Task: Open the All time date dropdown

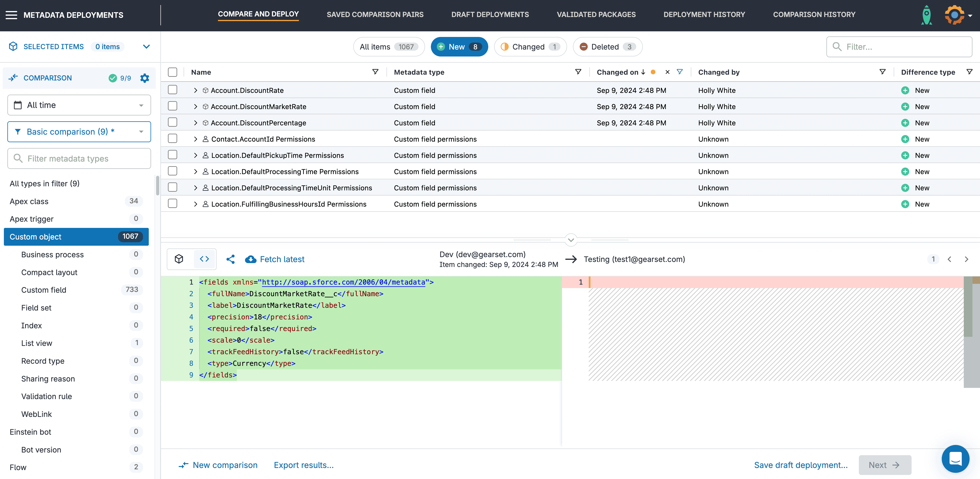Action: (79, 105)
